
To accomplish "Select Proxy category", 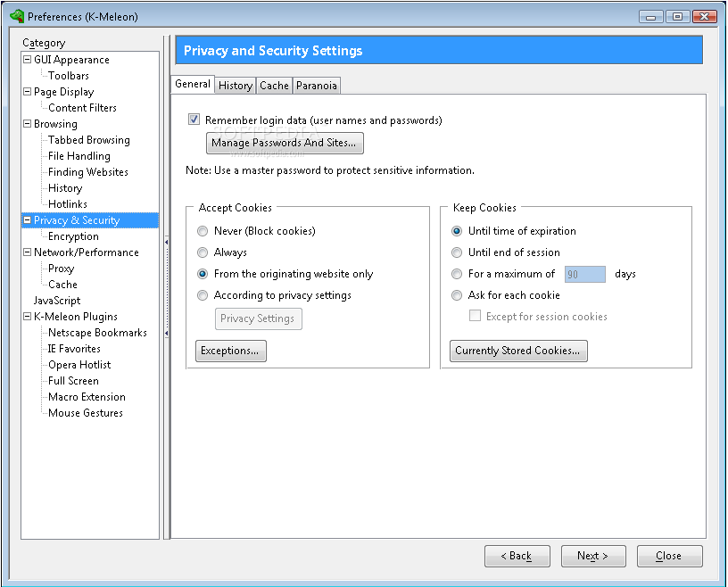I will (61, 269).
